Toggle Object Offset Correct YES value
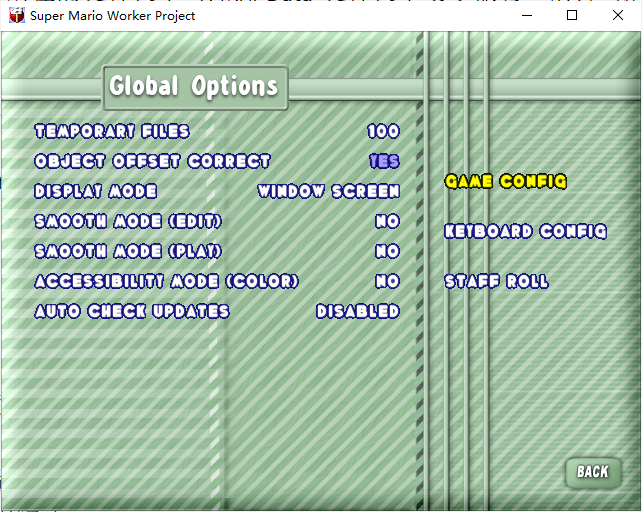 point(384,161)
